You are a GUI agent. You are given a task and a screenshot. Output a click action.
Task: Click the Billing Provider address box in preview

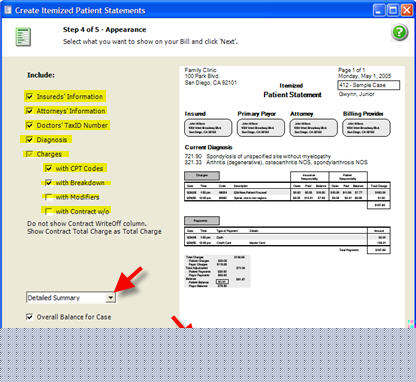(x=366, y=128)
